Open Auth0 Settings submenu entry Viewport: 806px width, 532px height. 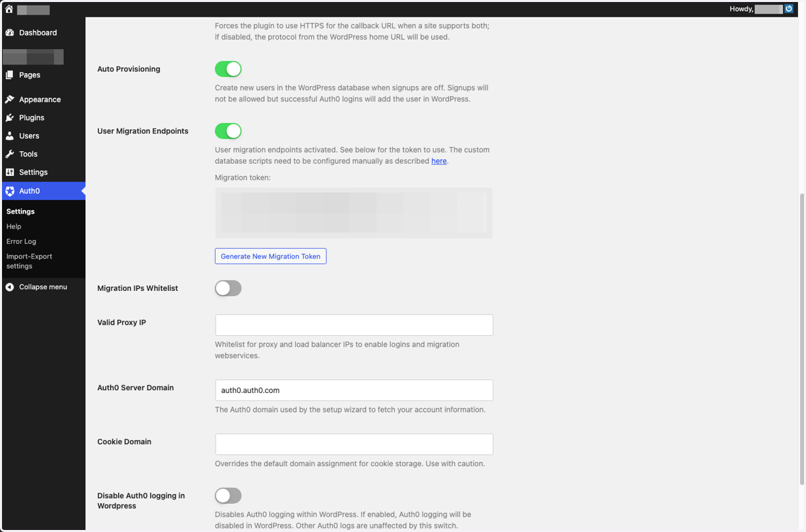coord(20,212)
